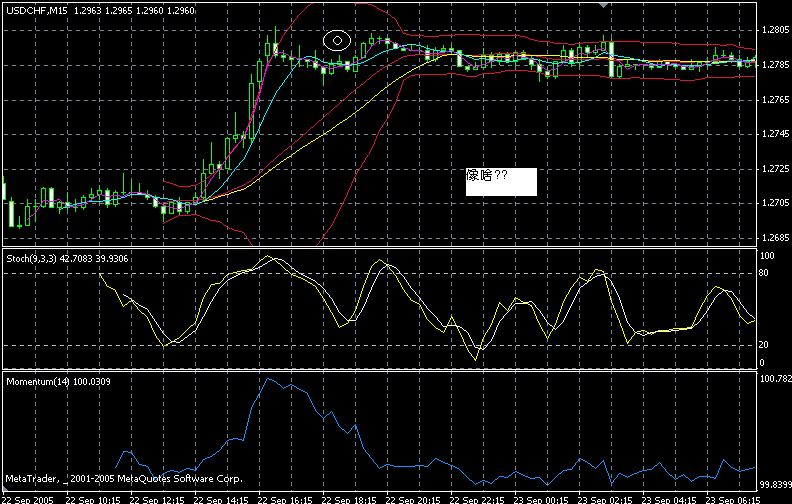Click the 1.2785 price scale label
792x504 pixels.
(775, 65)
